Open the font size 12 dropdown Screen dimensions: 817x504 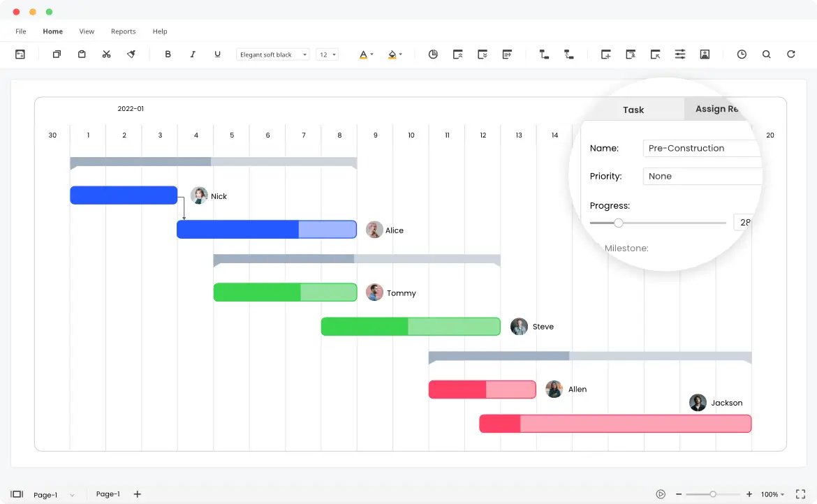[x=327, y=54]
